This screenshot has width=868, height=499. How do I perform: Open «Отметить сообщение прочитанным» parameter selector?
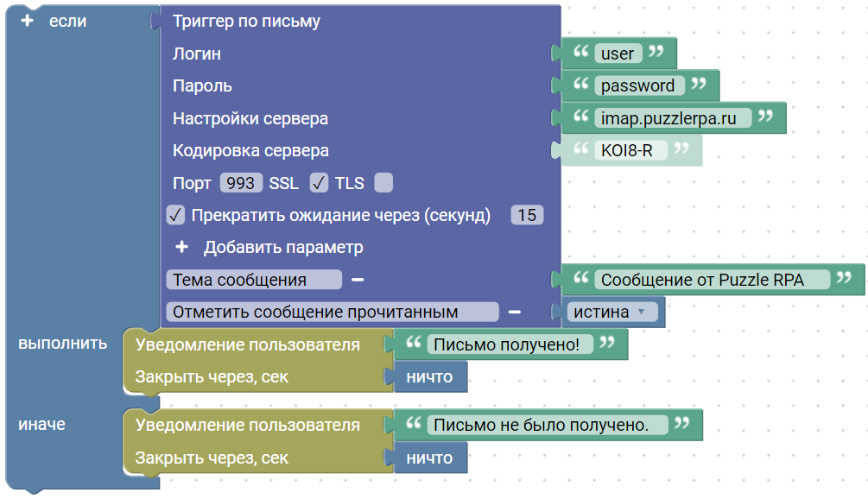(332, 313)
